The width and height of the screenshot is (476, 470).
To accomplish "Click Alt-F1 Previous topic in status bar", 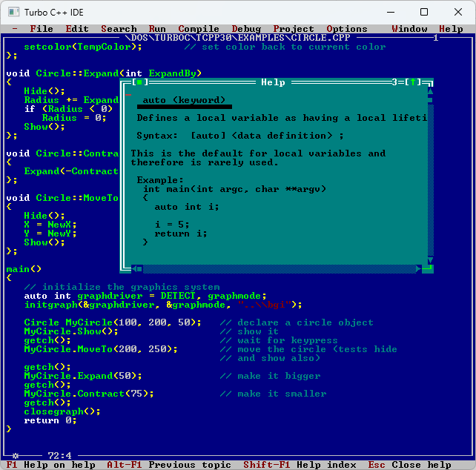I will click(x=169, y=465).
